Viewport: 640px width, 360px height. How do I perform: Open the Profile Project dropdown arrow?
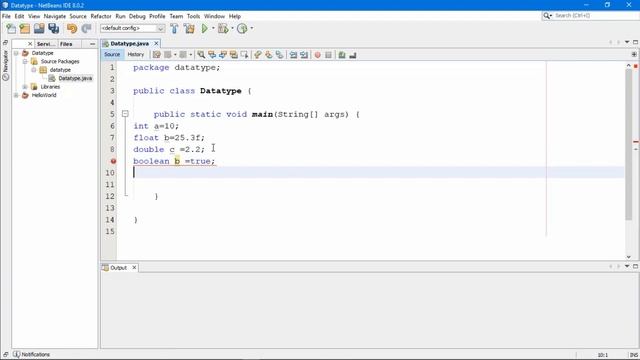point(251,28)
